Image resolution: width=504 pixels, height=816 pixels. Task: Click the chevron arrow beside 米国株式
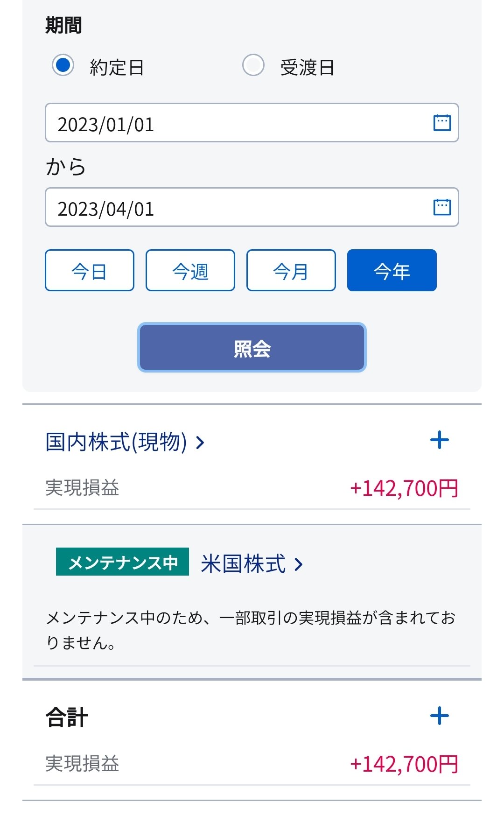tap(299, 564)
